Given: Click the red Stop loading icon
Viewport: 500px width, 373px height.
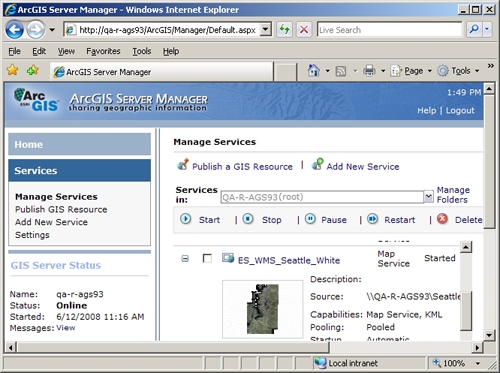Looking at the screenshot, I should click(304, 30).
